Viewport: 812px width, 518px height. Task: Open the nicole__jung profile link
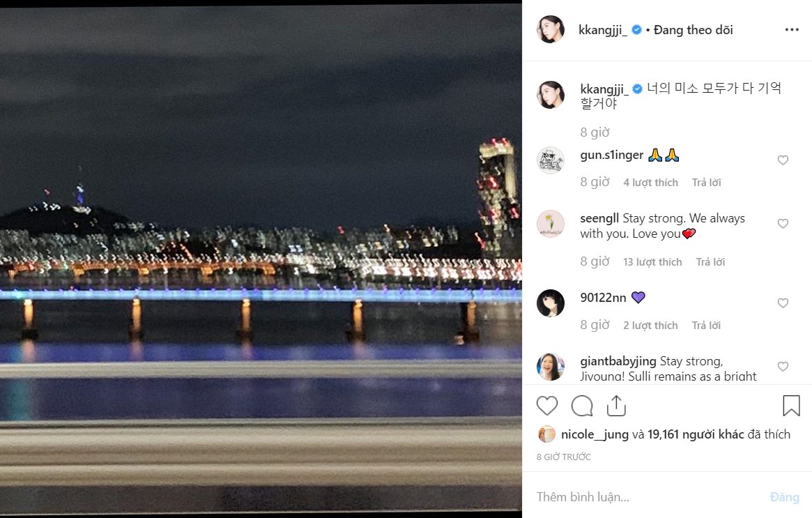(594, 434)
